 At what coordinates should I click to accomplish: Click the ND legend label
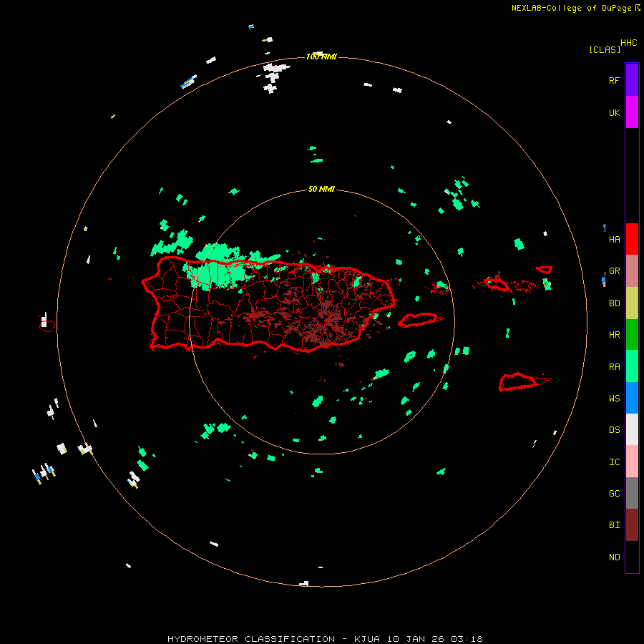(614, 557)
